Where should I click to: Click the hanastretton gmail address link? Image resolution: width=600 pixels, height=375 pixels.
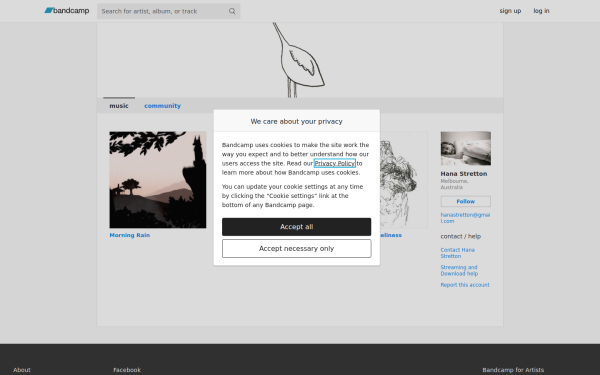pos(465,218)
